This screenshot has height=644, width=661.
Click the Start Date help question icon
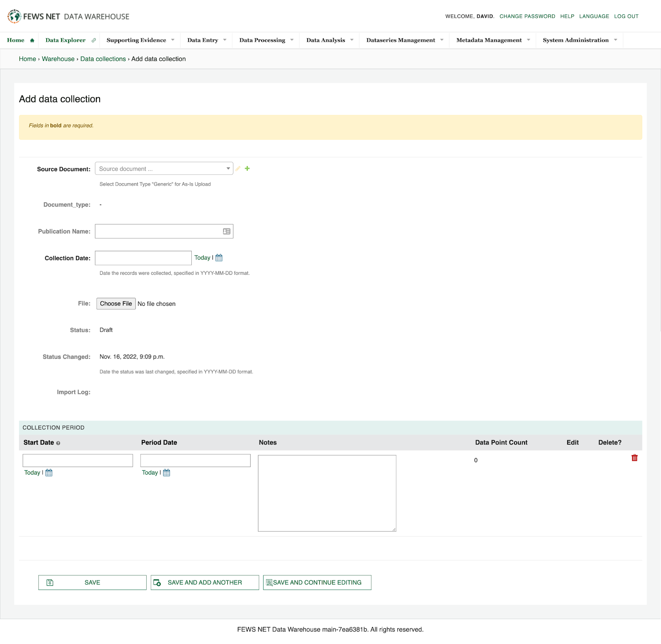point(58,443)
